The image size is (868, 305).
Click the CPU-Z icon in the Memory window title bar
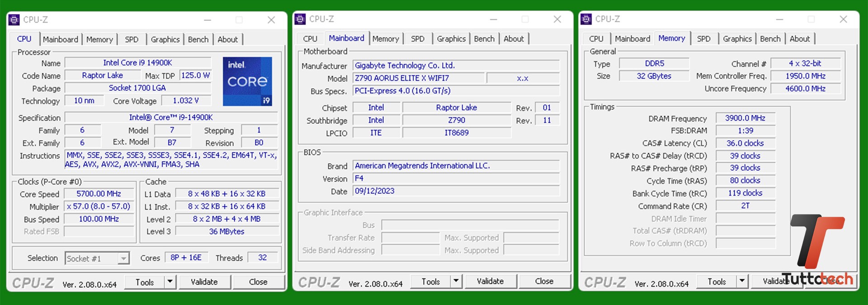[586, 19]
